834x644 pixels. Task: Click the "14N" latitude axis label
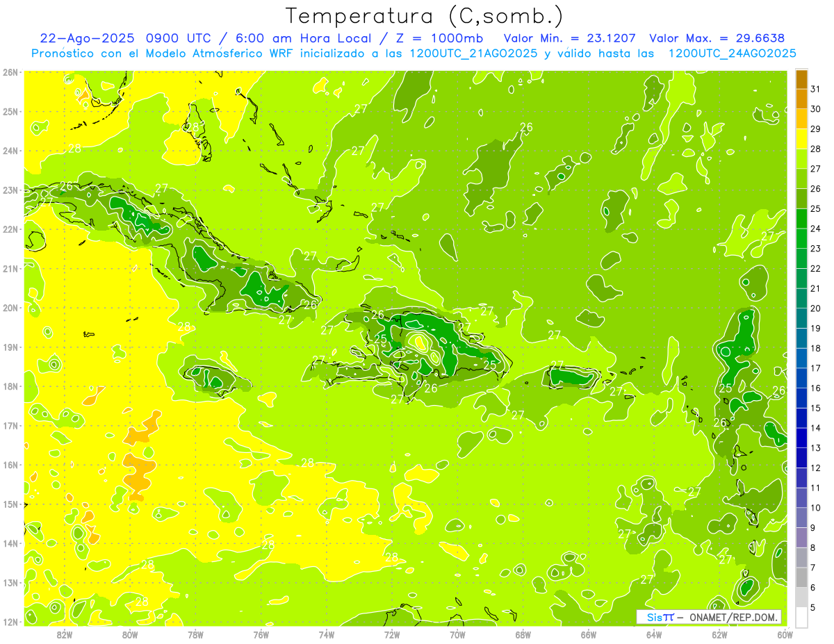coord(10,543)
